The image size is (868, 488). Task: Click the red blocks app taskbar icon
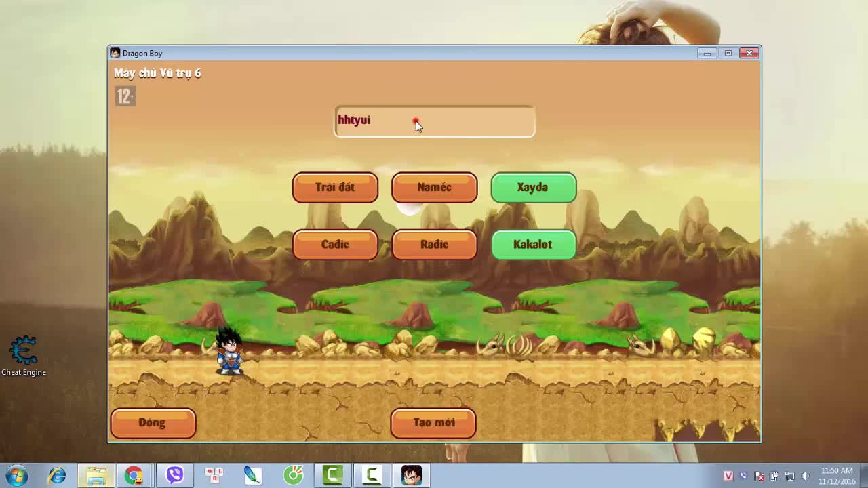point(214,476)
